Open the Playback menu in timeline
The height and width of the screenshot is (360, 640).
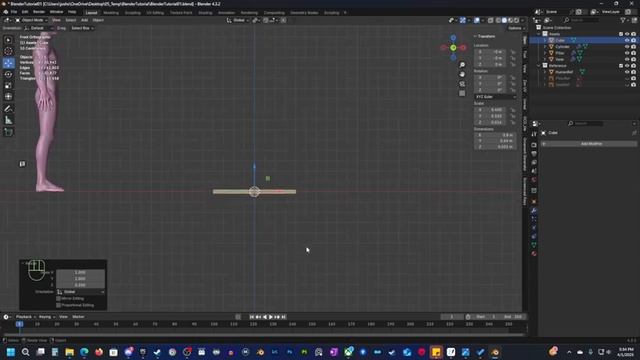[x=26, y=317]
